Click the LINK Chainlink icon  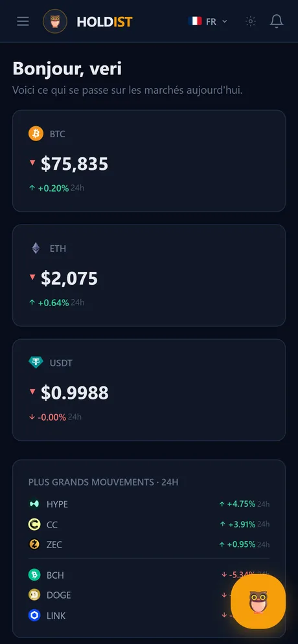(34, 616)
